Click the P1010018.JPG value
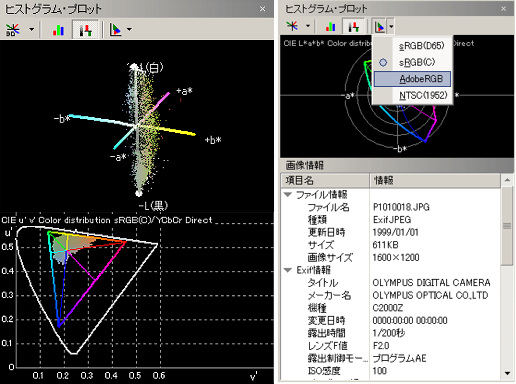 coord(401,207)
